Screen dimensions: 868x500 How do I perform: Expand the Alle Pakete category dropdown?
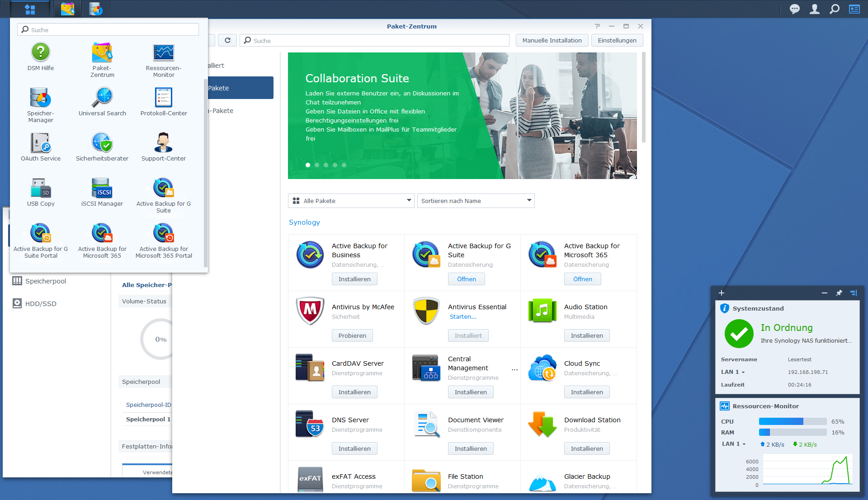pyautogui.click(x=351, y=201)
